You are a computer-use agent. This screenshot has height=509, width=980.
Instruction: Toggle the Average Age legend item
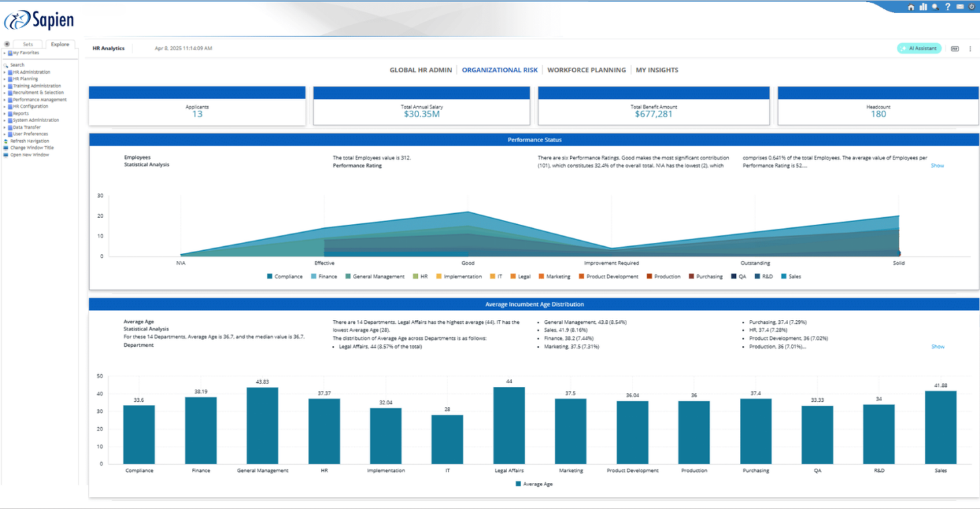click(x=534, y=484)
